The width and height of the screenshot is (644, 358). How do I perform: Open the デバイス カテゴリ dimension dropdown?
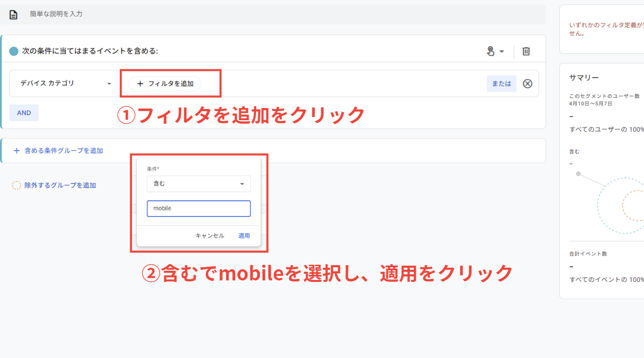pyautogui.click(x=65, y=83)
